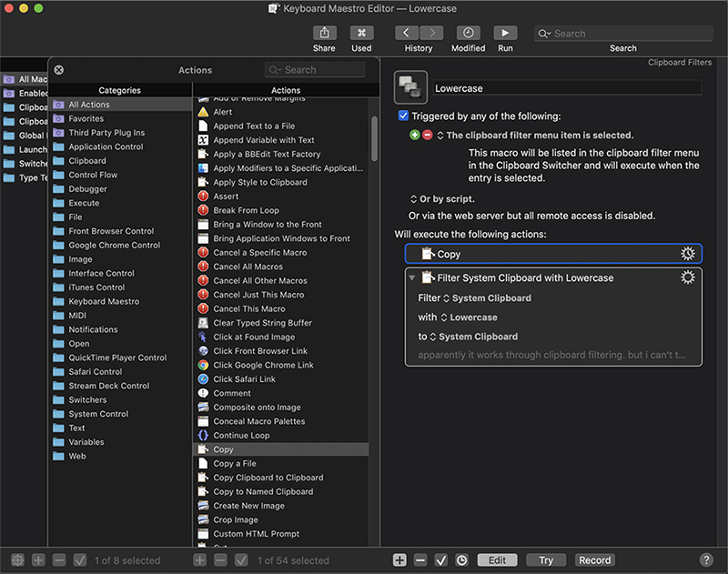728x574 pixels.
Task: Go forward in History
Action: [x=431, y=33]
